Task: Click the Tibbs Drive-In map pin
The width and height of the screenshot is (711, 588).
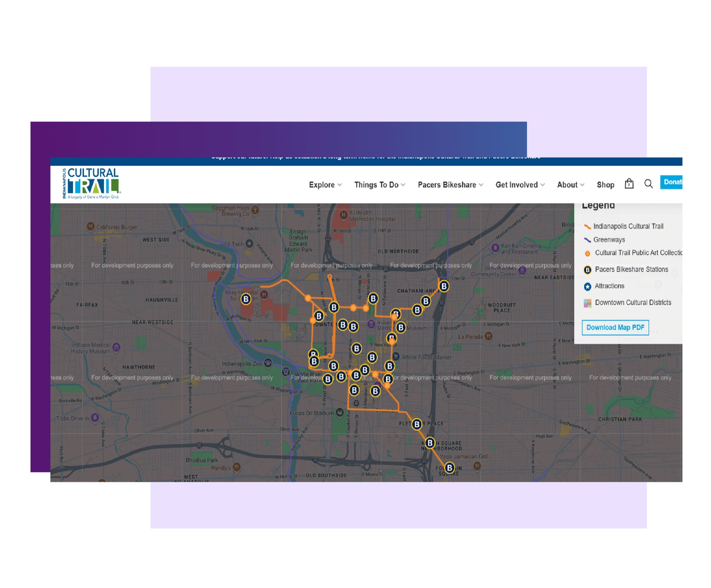Action: [95, 417]
